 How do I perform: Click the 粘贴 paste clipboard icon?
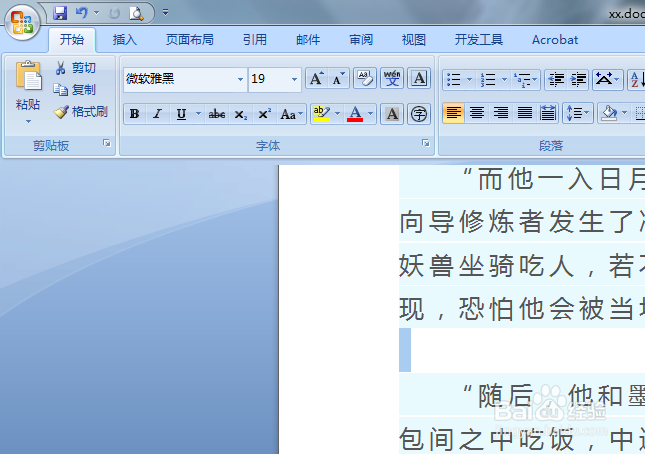click(28, 76)
